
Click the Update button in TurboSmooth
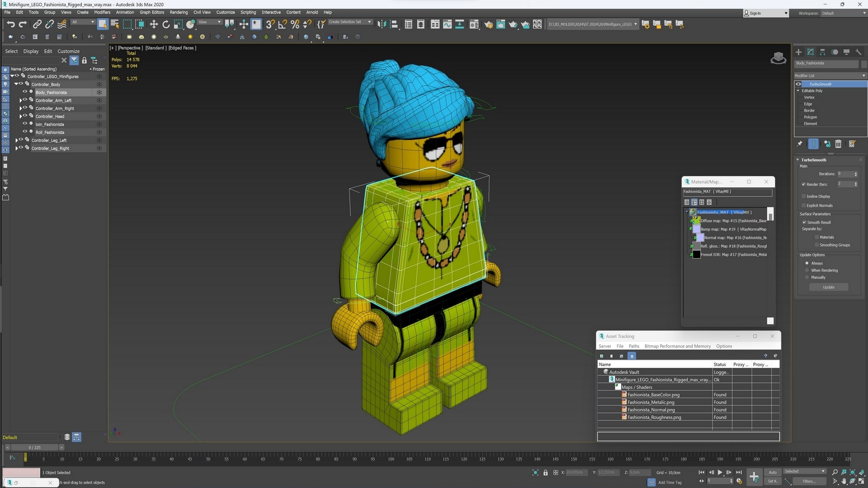(x=829, y=287)
